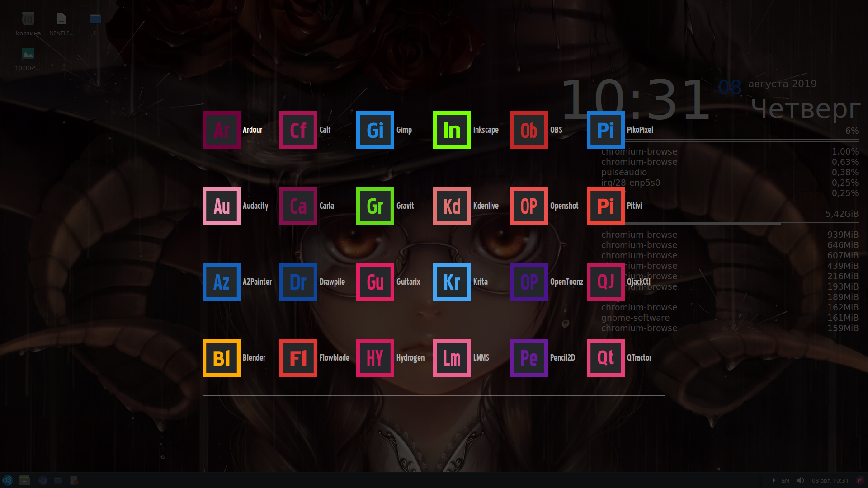Click the Hydrogen label text
868x488 pixels.
[x=410, y=358]
